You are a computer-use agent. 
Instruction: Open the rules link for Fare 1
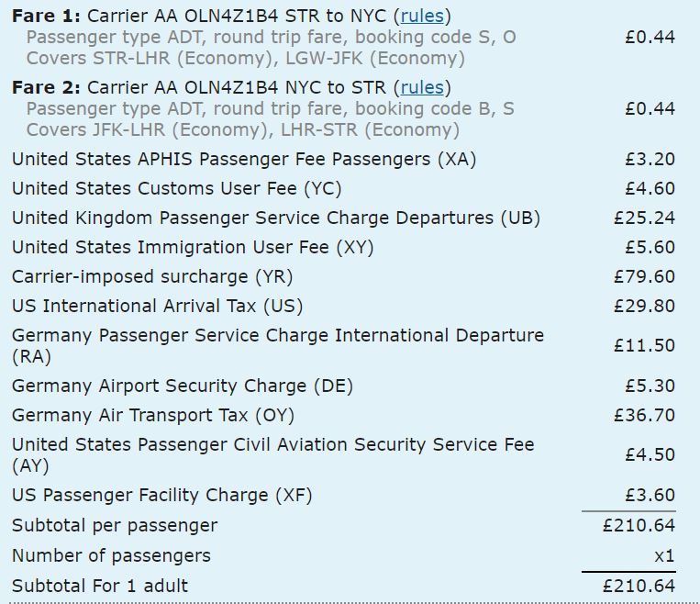422,17
